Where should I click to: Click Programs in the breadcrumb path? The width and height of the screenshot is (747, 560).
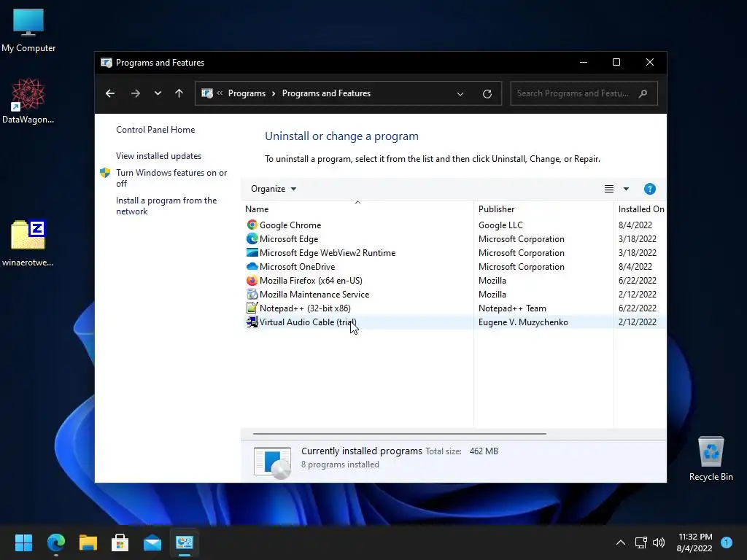(x=247, y=93)
